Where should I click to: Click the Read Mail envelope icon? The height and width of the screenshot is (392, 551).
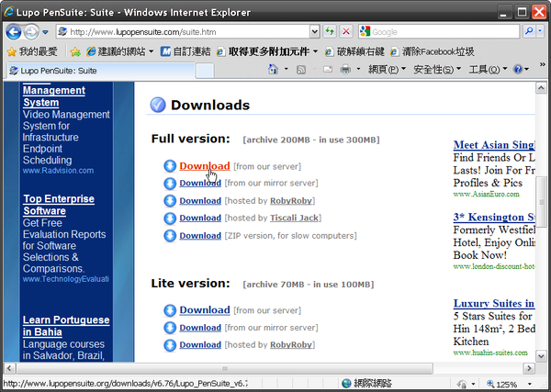(328, 69)
